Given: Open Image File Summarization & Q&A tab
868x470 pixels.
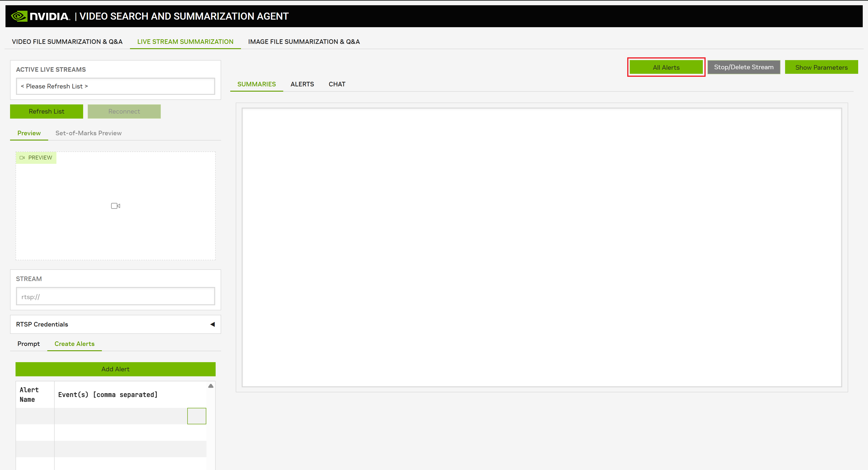Looking at the screenshot, I should coord(304,42).
